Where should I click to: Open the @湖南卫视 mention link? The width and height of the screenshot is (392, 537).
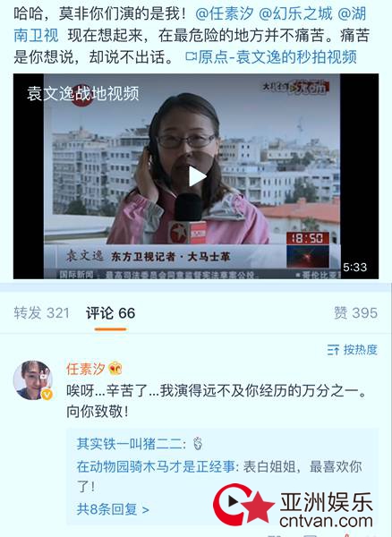tap(190, 25)
